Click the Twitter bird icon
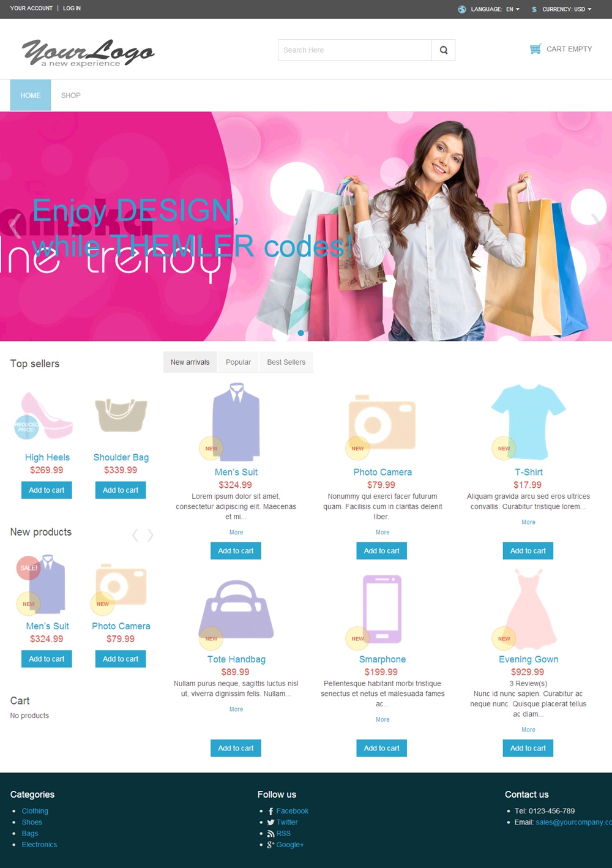The image size is (612, 868). 271,822
